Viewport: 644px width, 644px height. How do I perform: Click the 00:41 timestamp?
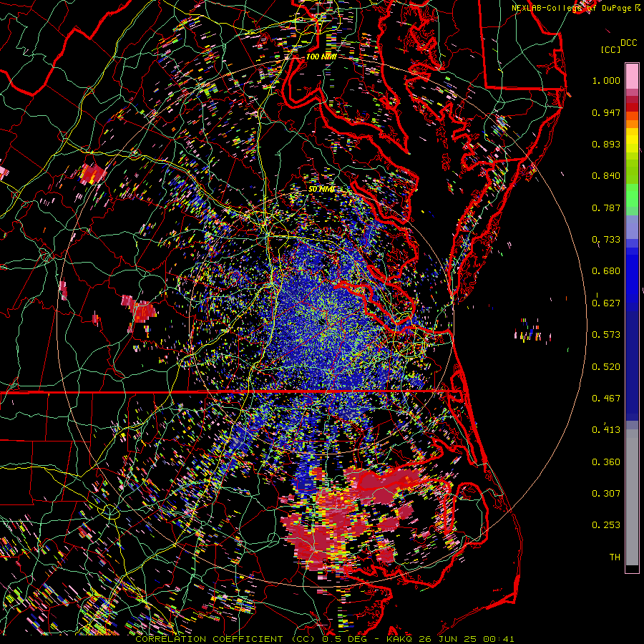pyautogui.click(x=499, y=639)
